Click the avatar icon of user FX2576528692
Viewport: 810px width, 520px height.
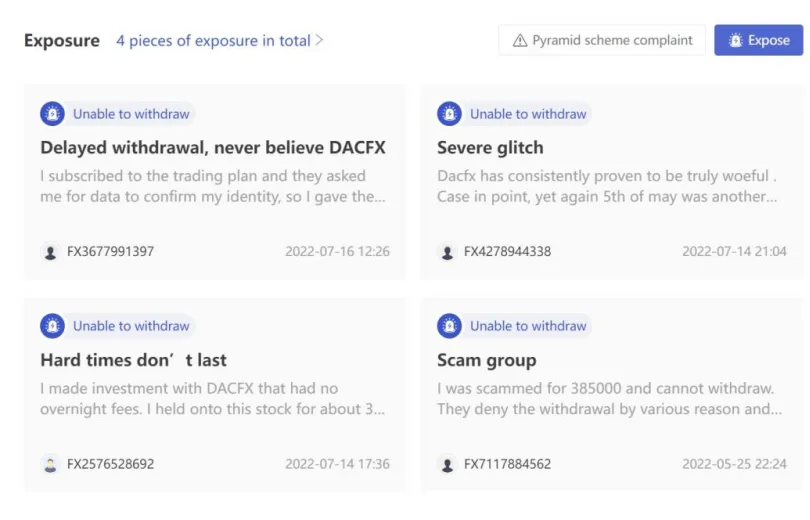point(50,464)
